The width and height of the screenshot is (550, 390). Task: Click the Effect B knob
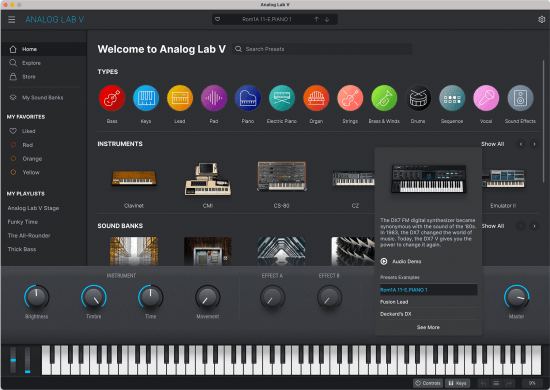[x=329, y=298]
